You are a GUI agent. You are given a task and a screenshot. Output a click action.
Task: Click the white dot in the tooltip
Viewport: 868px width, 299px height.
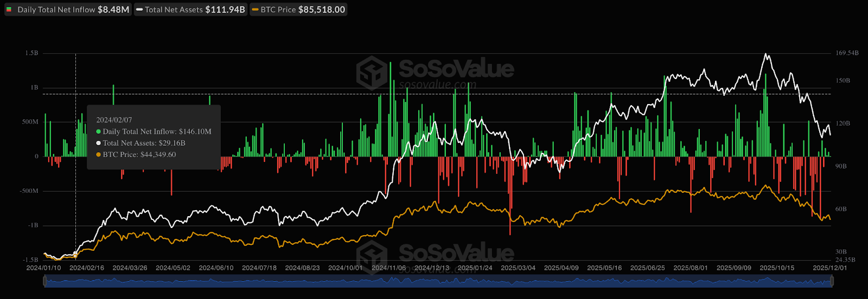98,143
